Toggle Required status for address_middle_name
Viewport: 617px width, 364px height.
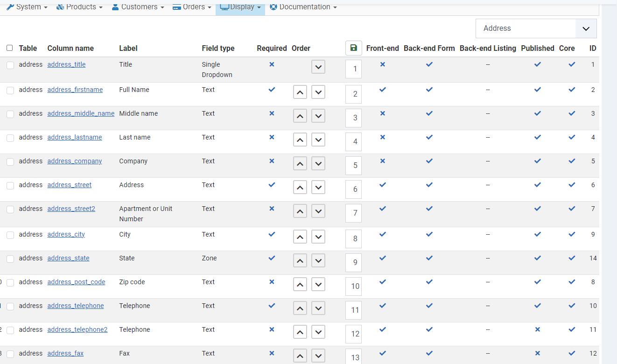point(272,113)
